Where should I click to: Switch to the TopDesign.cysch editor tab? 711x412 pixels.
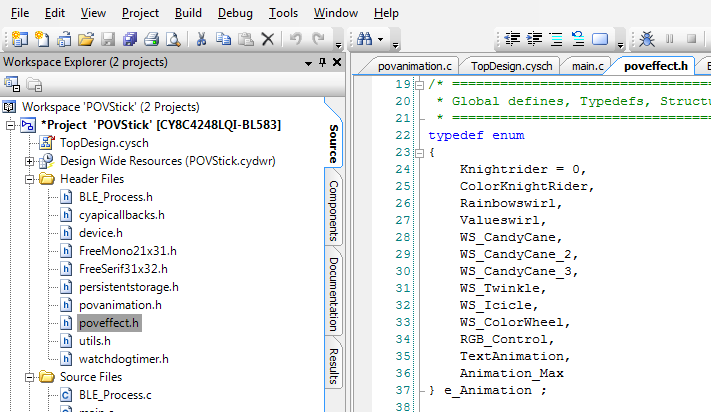511,66
